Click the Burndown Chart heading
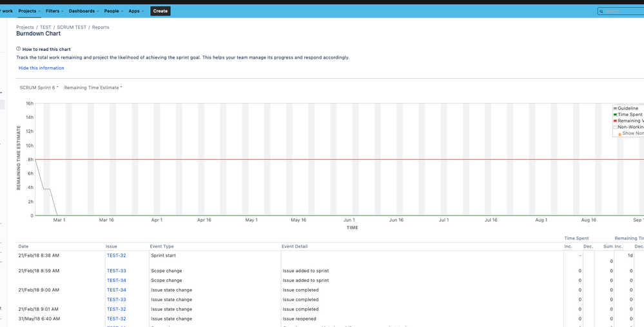 coord(38,34)
